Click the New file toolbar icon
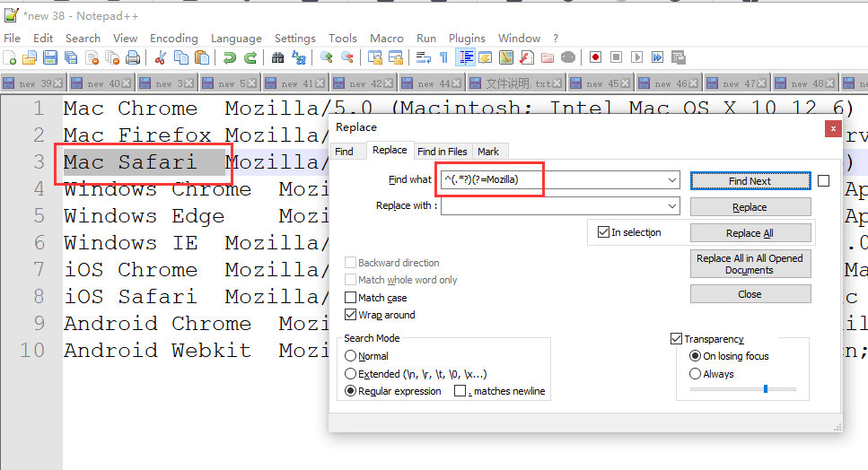 [x=9, y=57]
